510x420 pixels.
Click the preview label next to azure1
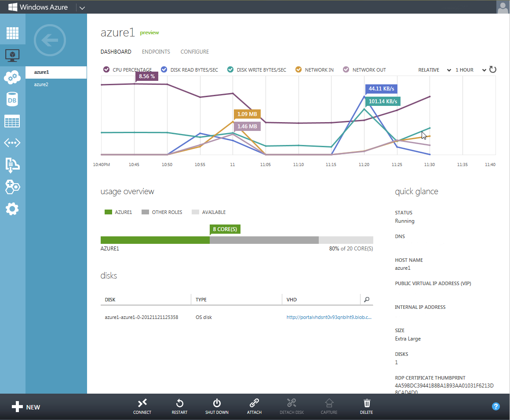pyautogui.click(x=149, y=33)
